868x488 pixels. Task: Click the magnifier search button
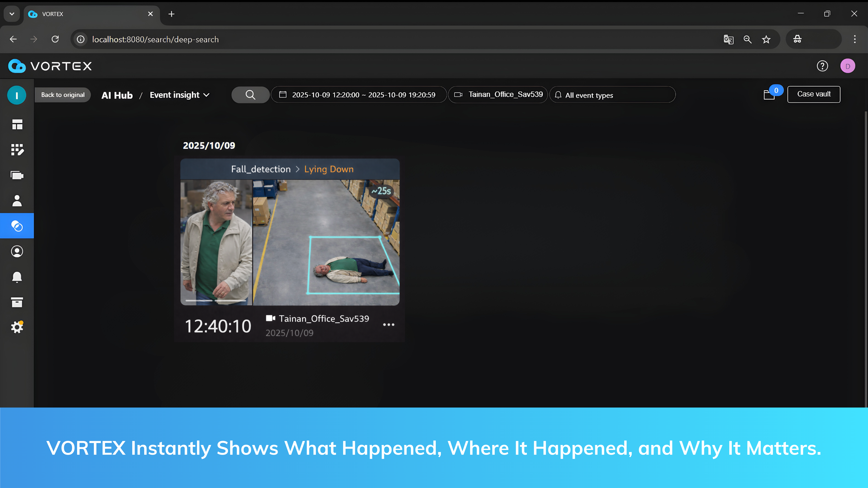click(250, 95)
